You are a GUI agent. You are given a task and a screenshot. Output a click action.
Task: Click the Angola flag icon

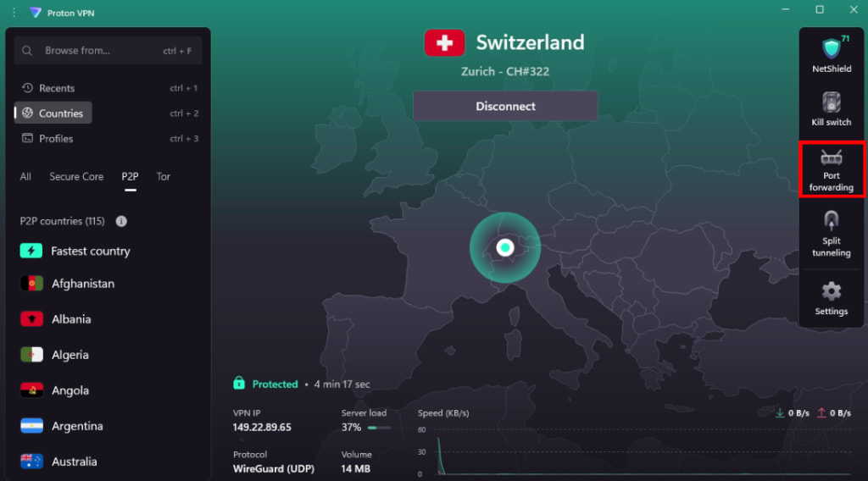tap(31, 390)
